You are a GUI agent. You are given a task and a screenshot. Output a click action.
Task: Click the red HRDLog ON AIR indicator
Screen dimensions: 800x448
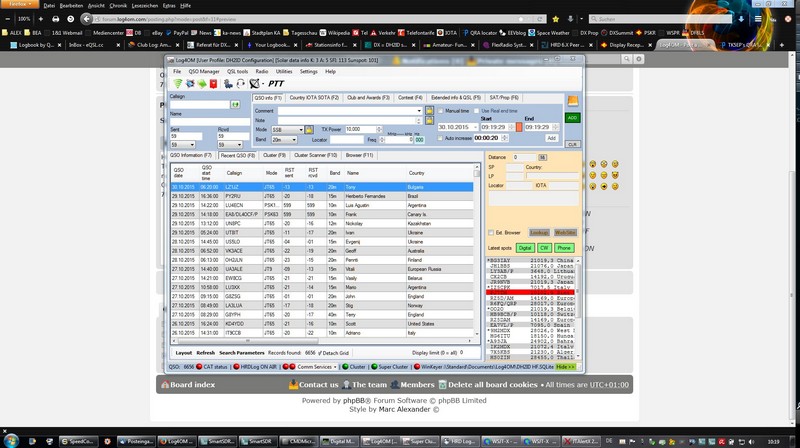coord(236,367)
